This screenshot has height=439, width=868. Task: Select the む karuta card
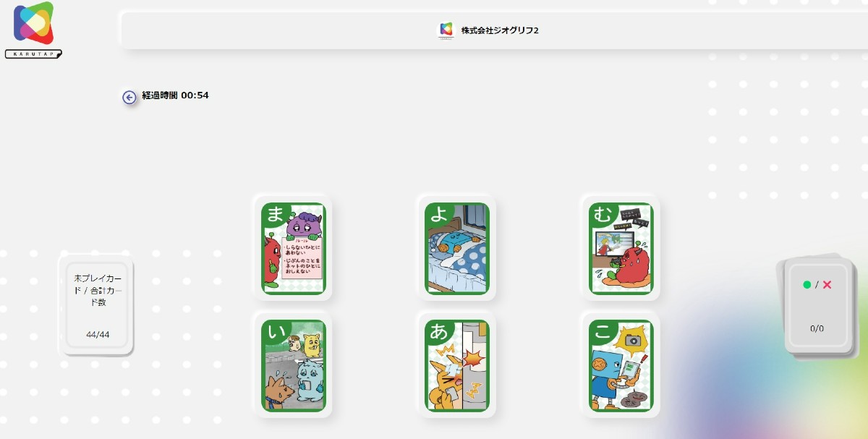[621, 248]
